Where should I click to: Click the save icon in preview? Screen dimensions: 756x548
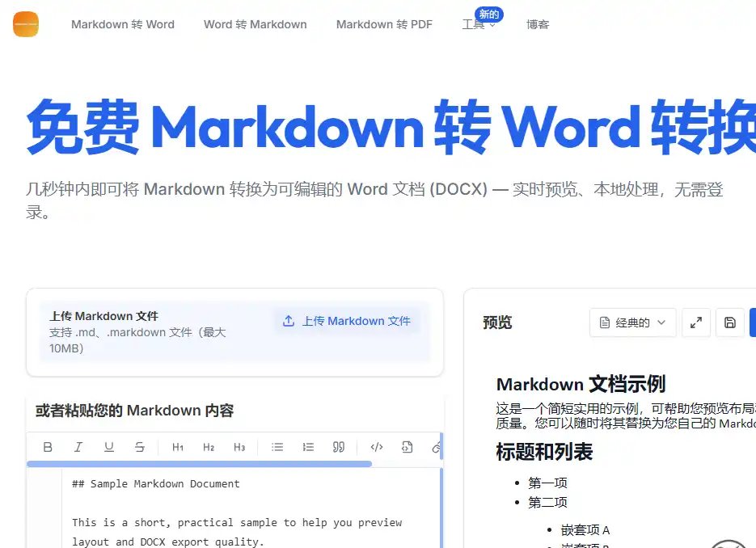pyautogui.click(x=730, y=322)
